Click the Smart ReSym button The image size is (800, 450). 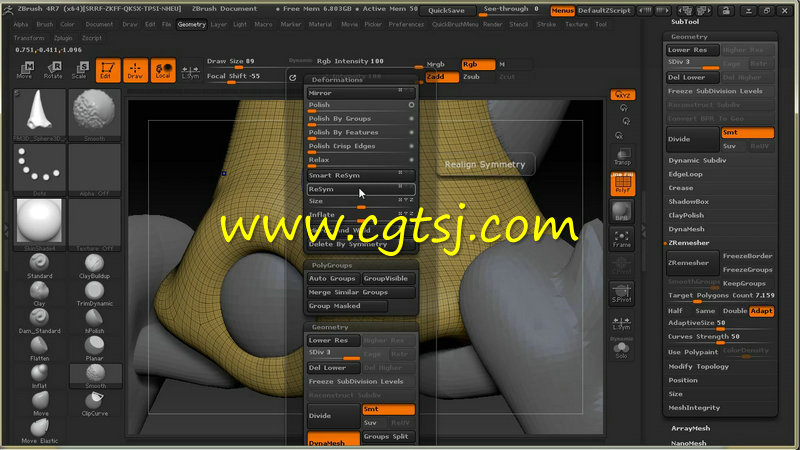point(361,176)
